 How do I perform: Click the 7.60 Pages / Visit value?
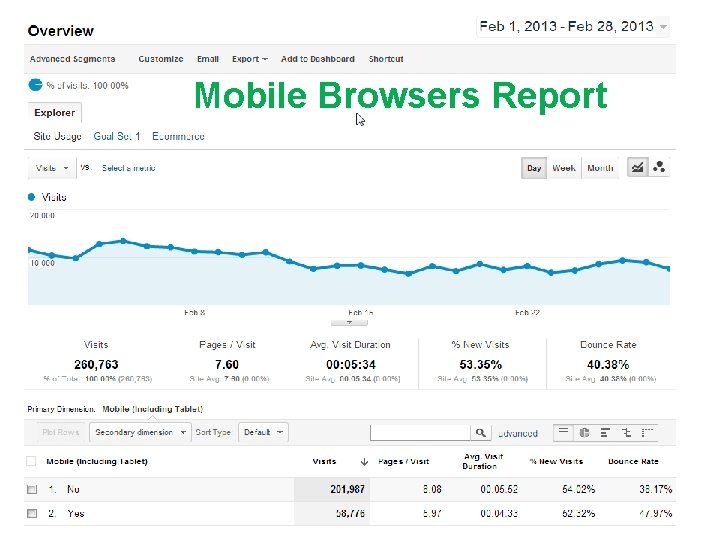coord(227,365)
